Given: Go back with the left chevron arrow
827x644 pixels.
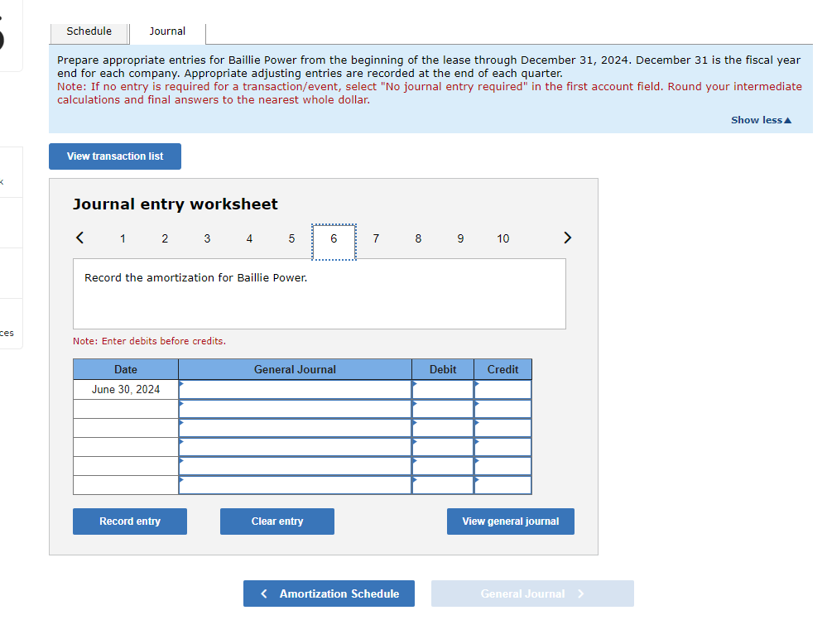Looking at the screenshot, I should click(79, 238).
